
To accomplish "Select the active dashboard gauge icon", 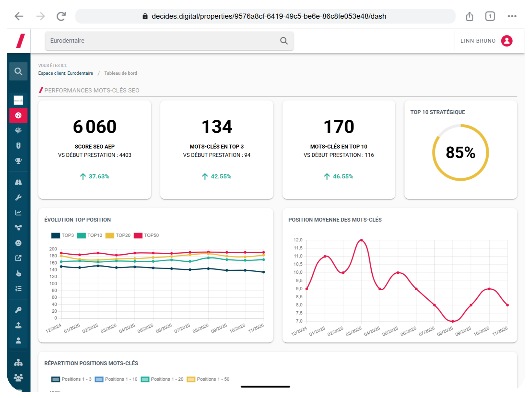I will pos(18,115).
